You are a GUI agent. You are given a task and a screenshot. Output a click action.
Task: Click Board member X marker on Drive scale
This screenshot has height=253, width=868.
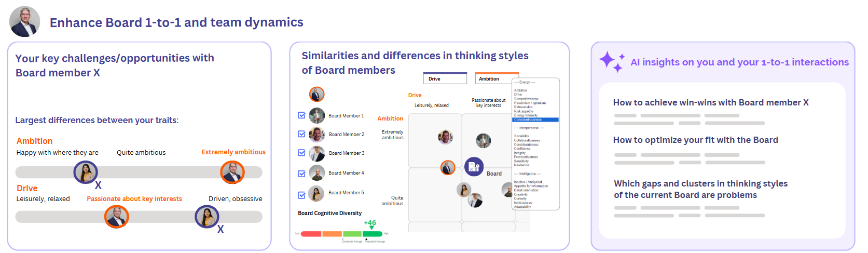pyautogui.click(x=206, y=217)
